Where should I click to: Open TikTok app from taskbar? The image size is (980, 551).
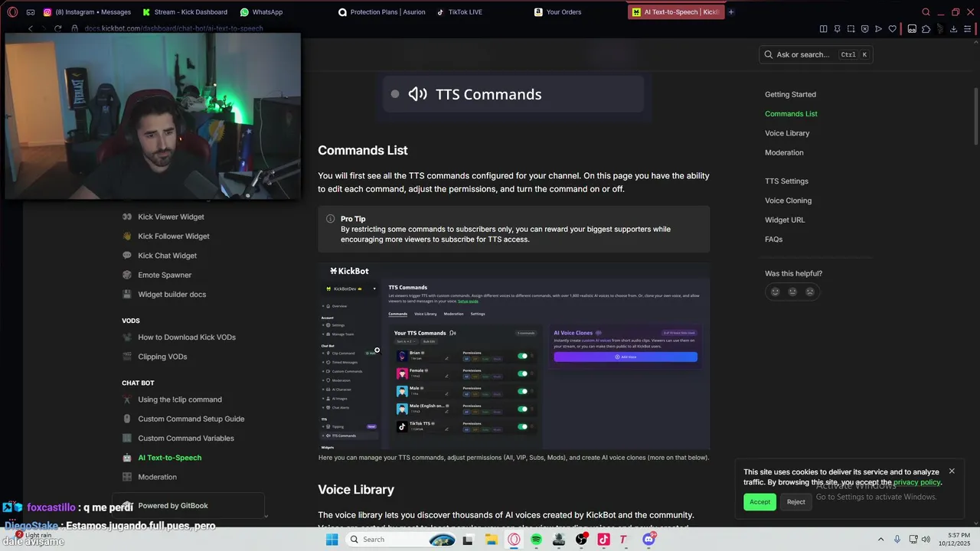tap(603, 540)
